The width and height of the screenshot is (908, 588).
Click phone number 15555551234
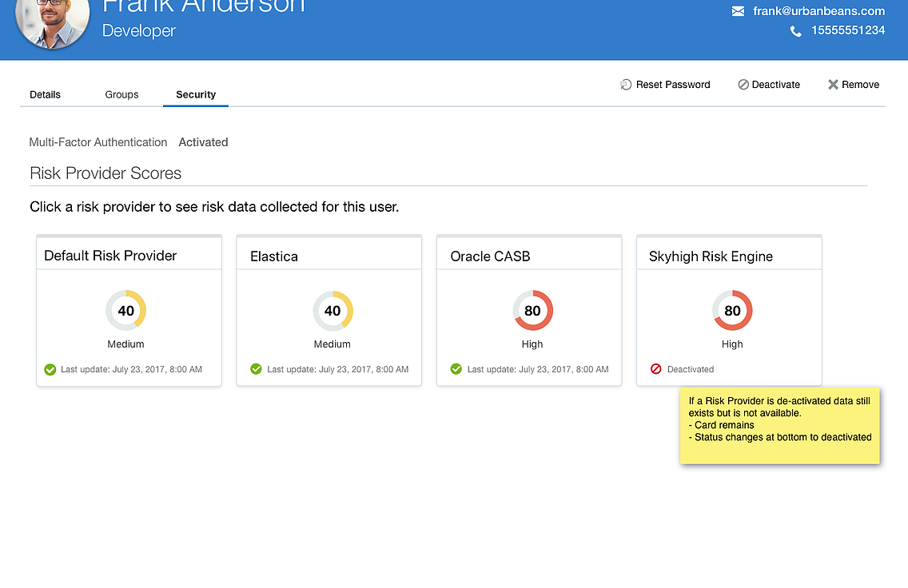[848, 30]
